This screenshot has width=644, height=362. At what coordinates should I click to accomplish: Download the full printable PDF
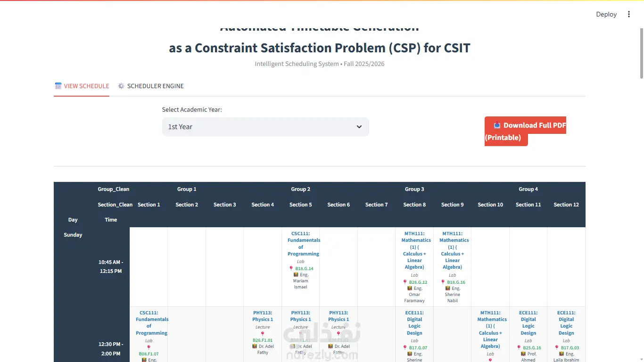(x=525, y=131)
